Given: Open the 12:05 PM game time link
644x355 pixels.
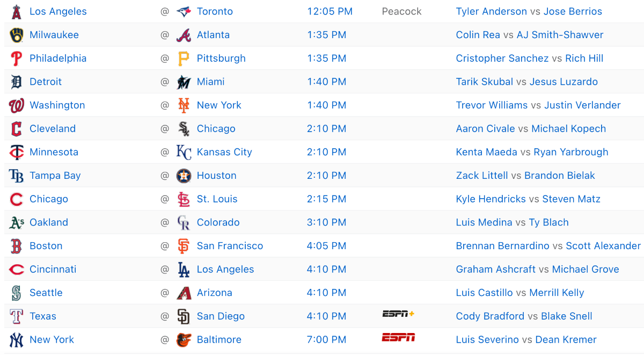Looking at the screenshot, I should pos(330,11).
